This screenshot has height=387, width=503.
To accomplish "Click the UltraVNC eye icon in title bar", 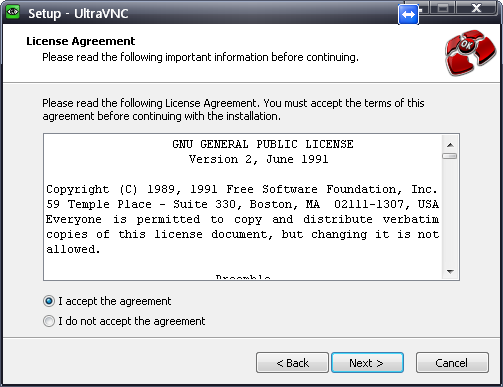I will tap(13, 12).
